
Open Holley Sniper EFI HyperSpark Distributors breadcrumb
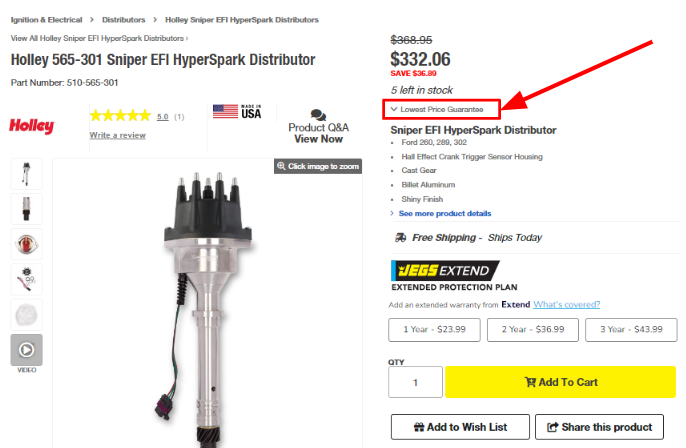pos(242,19)
